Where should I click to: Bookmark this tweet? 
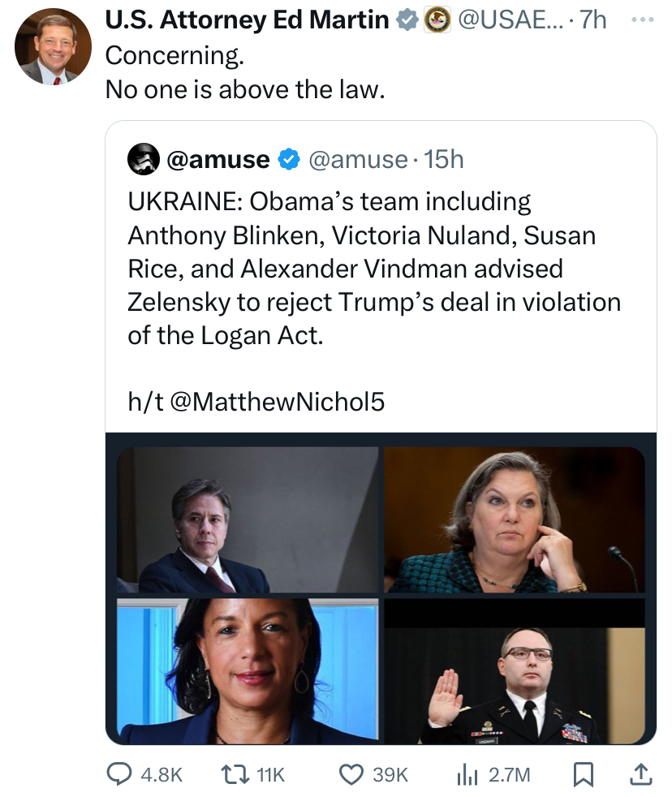point(583,774)
